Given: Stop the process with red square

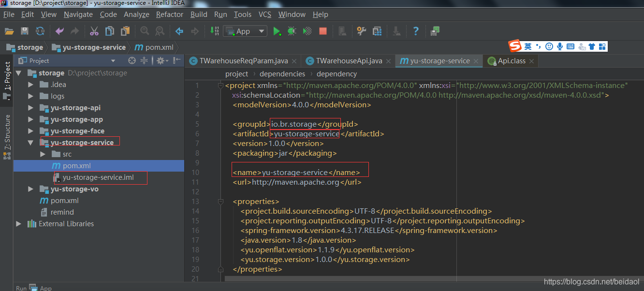Looking at the screenshot, I should tap(323, 31).
